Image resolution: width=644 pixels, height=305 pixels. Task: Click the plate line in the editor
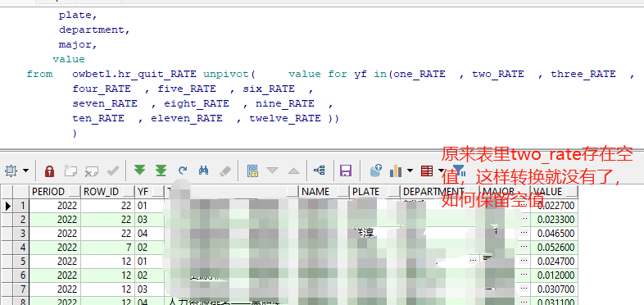pyautogui.click(x=78, y=16)
